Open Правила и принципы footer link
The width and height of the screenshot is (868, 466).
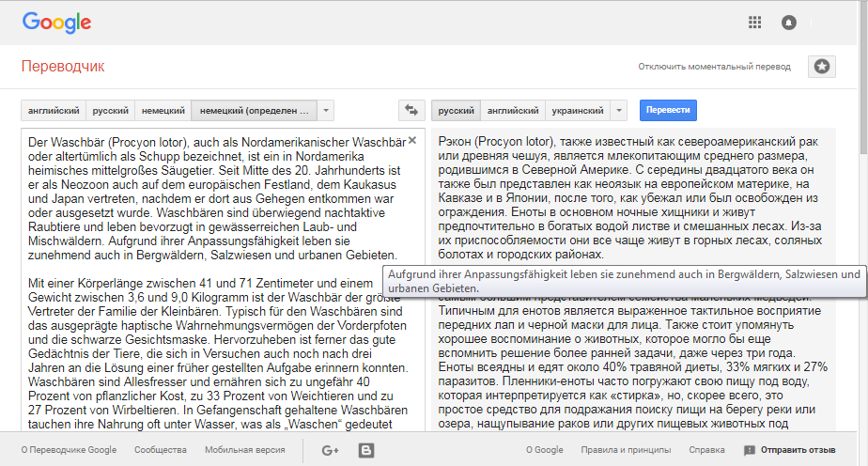(x=626, y=450)
